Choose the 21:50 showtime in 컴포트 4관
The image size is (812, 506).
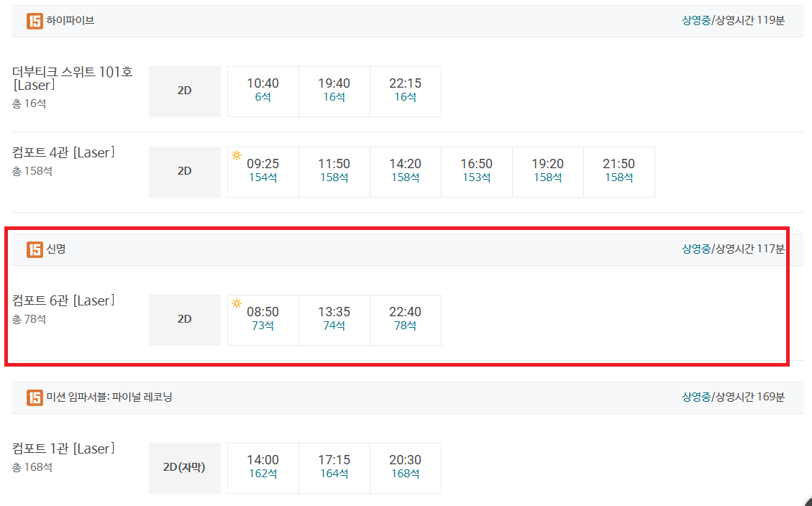coord(619,172)
